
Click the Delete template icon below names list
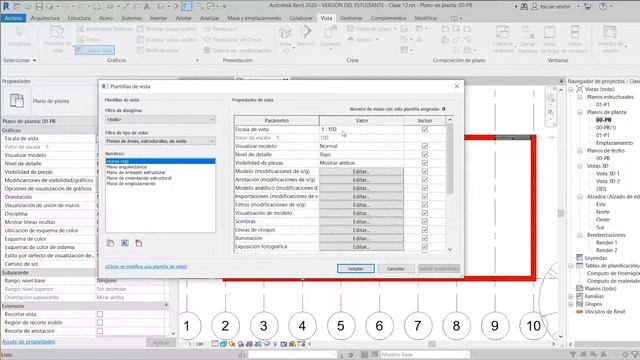[x=139, y=243]
